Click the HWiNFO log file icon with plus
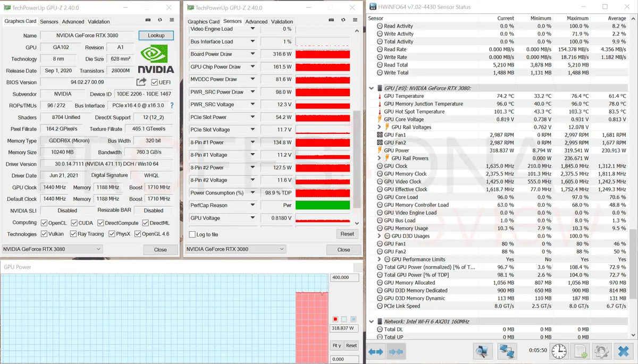The image size is (638, 364). click(580, 351)
